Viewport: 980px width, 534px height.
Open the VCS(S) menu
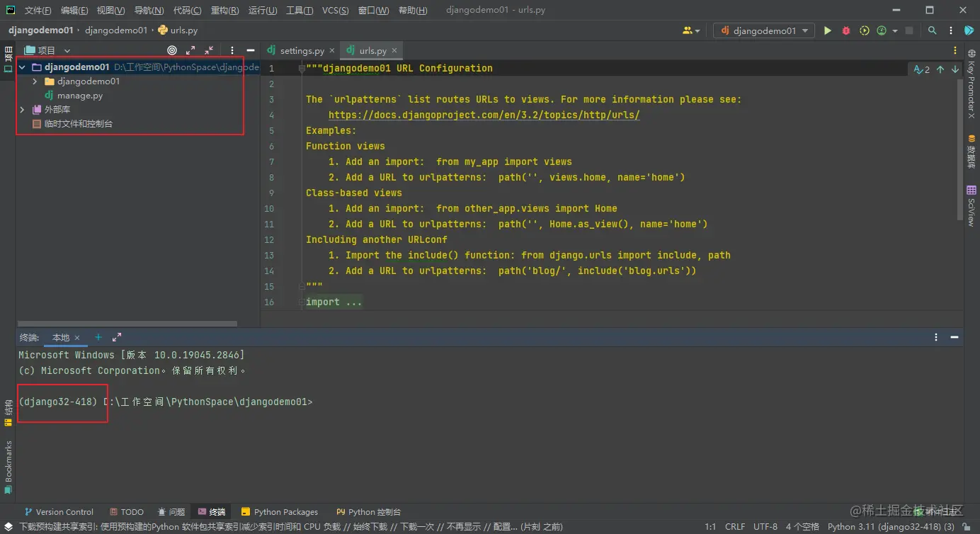(336, 11)
